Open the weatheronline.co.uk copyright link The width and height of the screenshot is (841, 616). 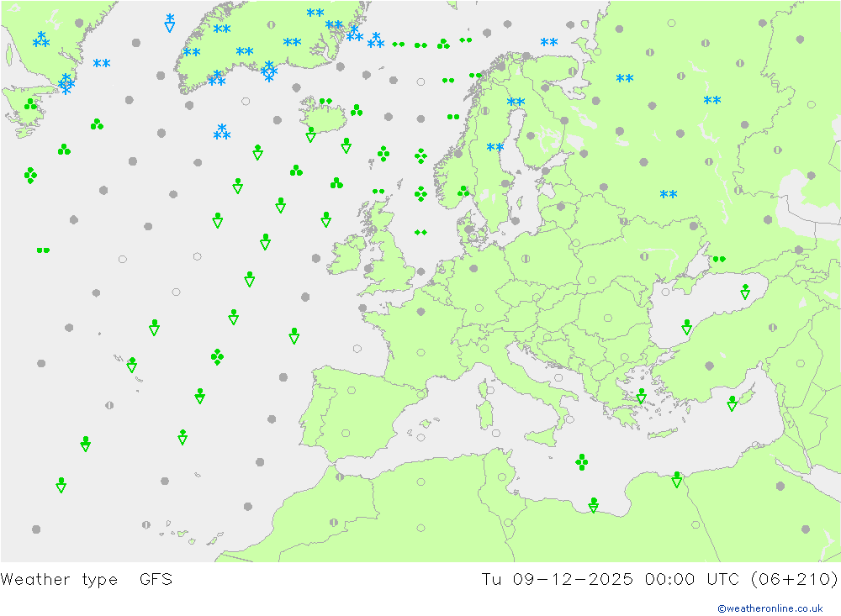click(x=770, y=608)
